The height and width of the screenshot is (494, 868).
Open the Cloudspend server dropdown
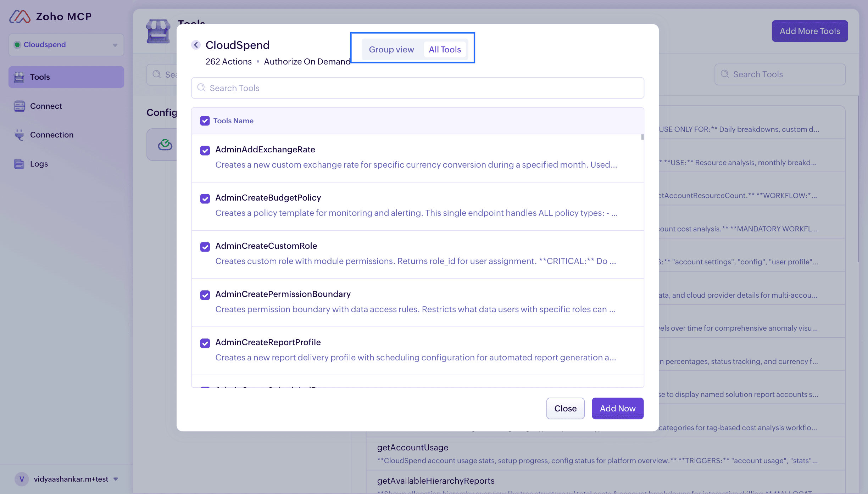pyautogui.click(x=66, y=45)
